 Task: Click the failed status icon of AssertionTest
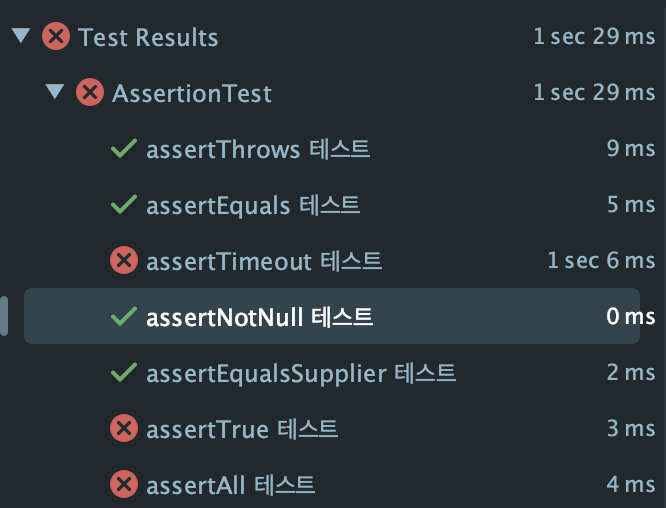click(90, 92)
